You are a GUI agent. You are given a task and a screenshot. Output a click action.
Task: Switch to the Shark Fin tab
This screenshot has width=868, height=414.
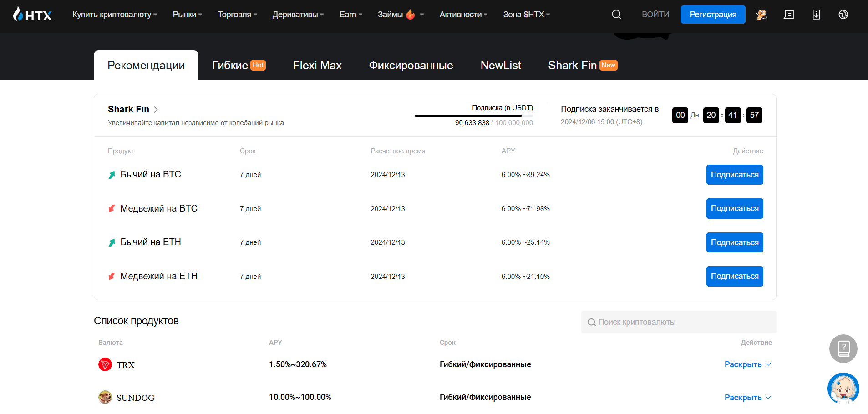coord(583,66)
